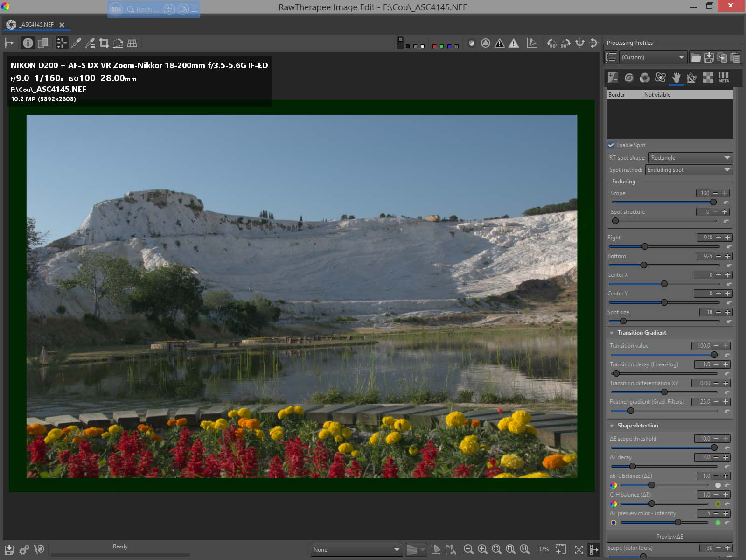Image resolution: width=746 pixels, height=560 pixels.
Task: Select the Crop tool in the toolbar
Action: click(x=104, y=43)
